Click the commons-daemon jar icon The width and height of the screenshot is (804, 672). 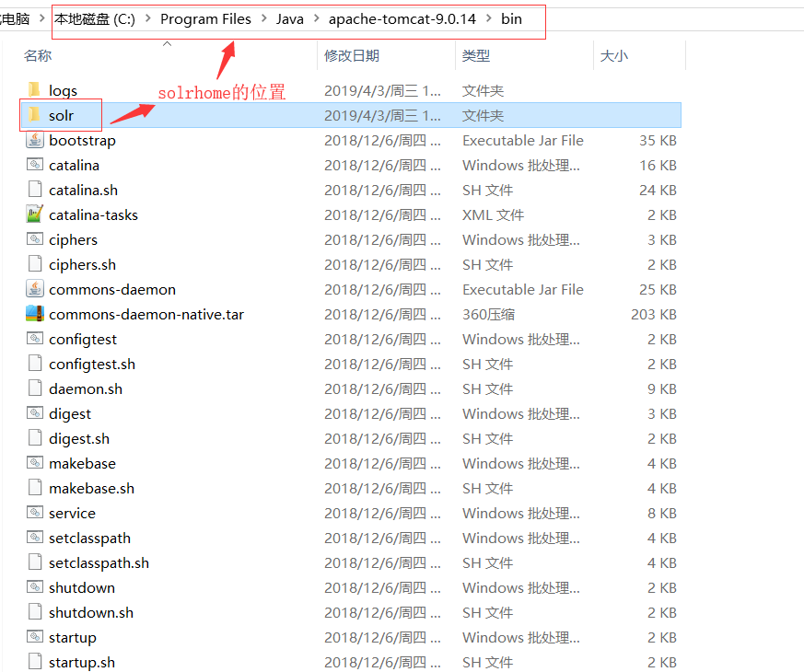[x=34, y=289]
